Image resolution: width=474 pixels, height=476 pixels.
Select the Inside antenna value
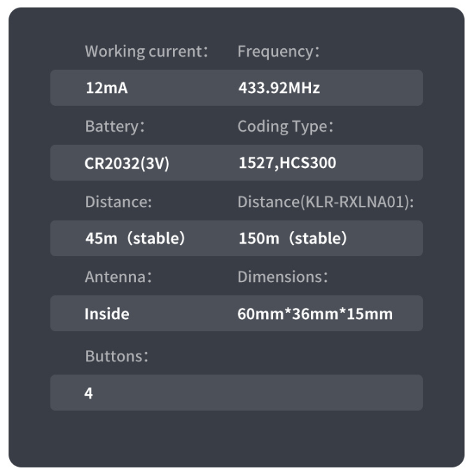[106, 314]
